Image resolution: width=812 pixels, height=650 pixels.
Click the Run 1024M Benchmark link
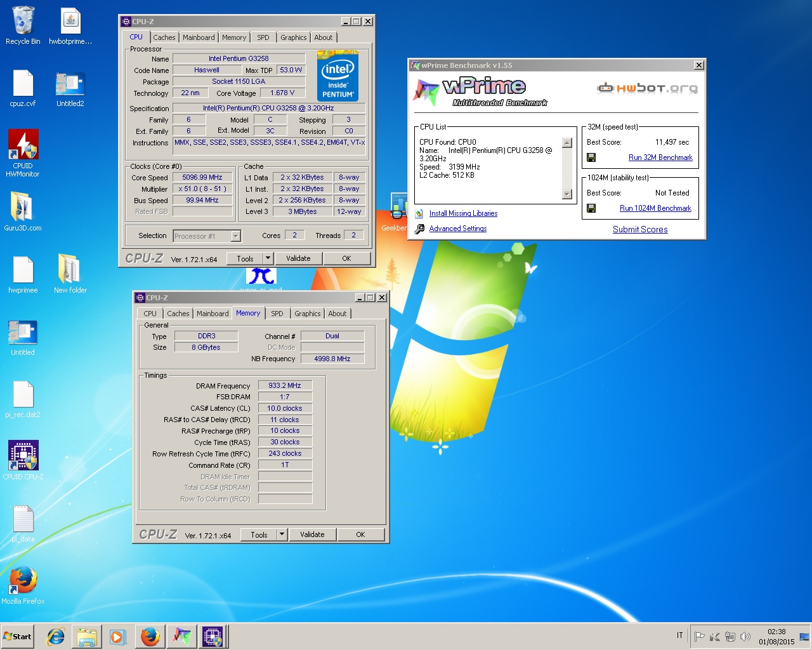[655, 208]
